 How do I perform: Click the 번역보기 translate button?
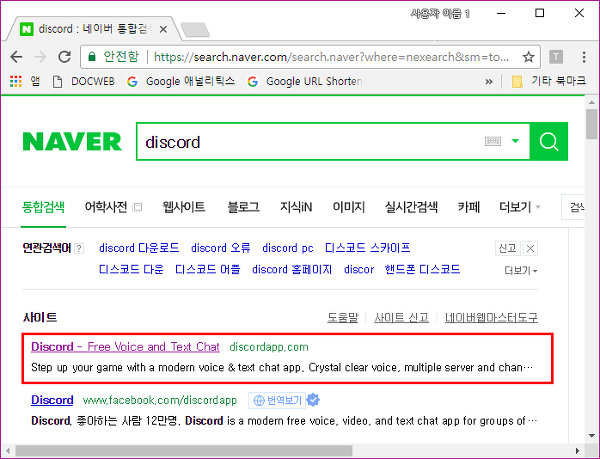click(277, 400)
